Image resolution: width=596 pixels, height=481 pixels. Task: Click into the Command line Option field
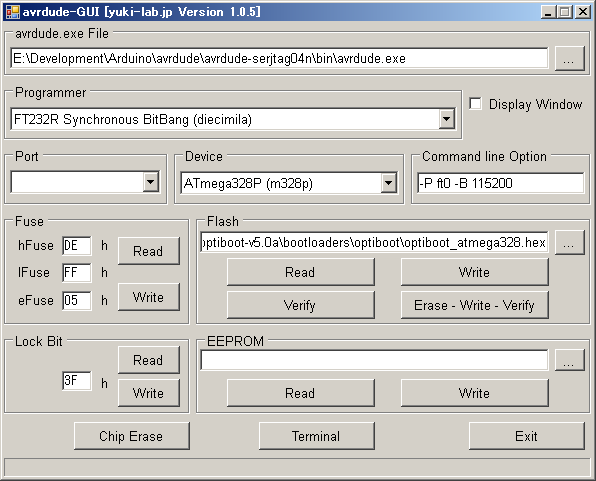pyautogui.click(x=500, y=183)
